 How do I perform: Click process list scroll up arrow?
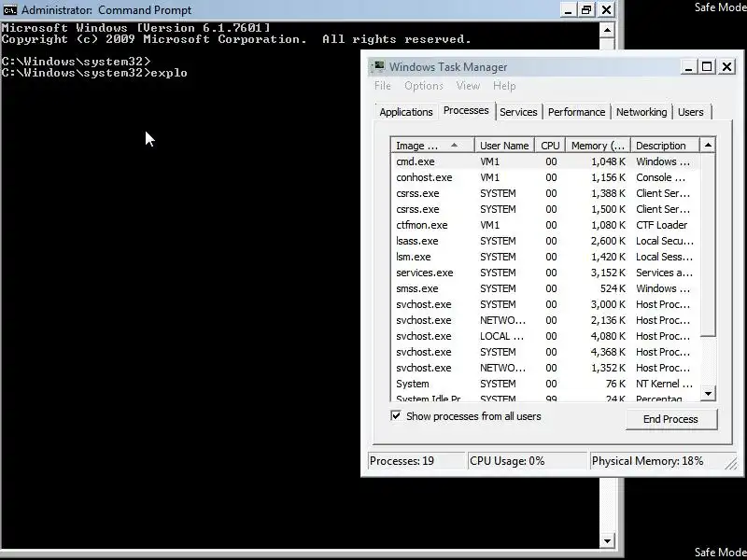[x=708, y=145]
